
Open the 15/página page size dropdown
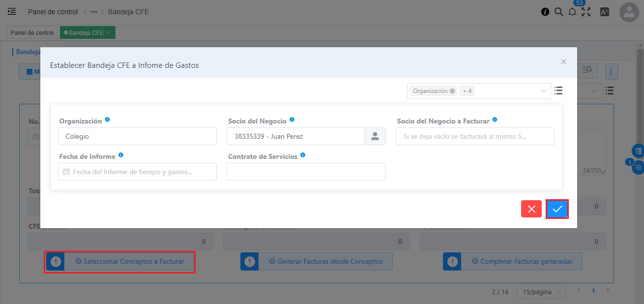[541, 292]
